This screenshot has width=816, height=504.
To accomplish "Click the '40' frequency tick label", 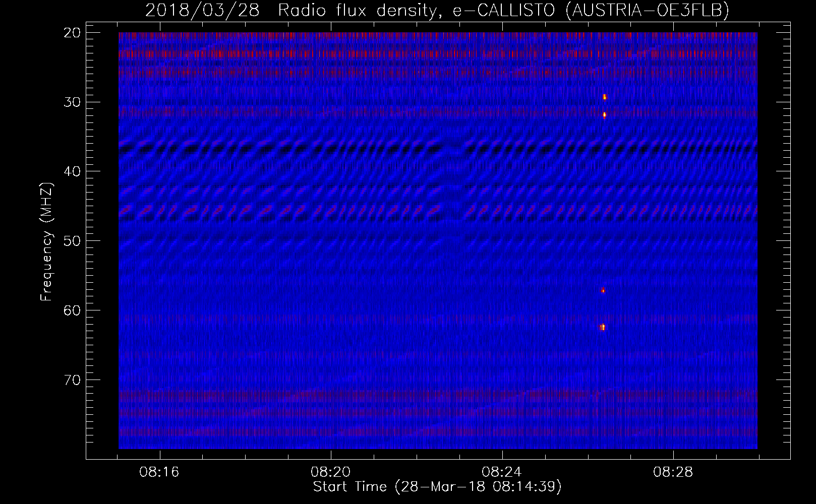I will [x=72, y=171].
